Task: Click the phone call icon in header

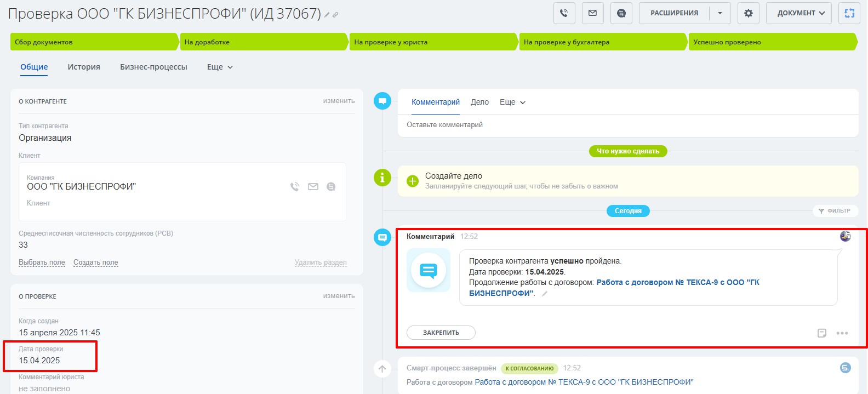Action: [564, 13]
